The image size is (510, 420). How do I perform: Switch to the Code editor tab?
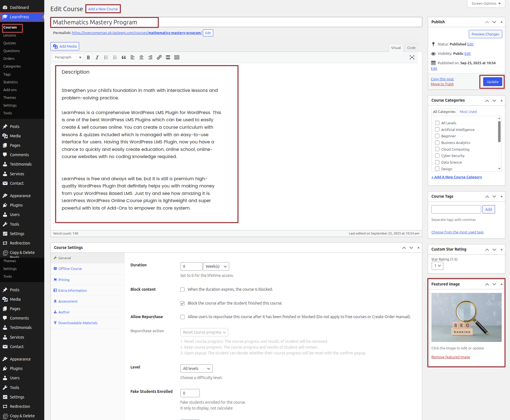(411, 48)
